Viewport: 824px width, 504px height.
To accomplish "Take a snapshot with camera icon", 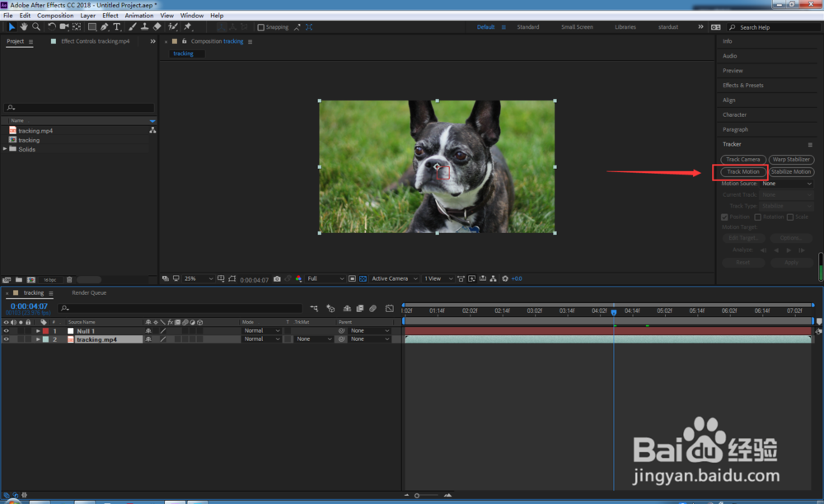I will click(277, 279).
